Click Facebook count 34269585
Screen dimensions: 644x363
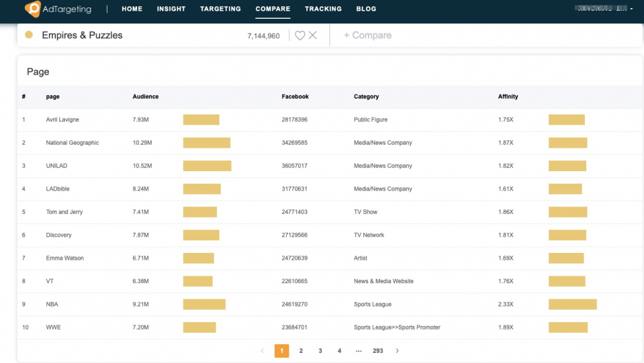click(294, 142)
